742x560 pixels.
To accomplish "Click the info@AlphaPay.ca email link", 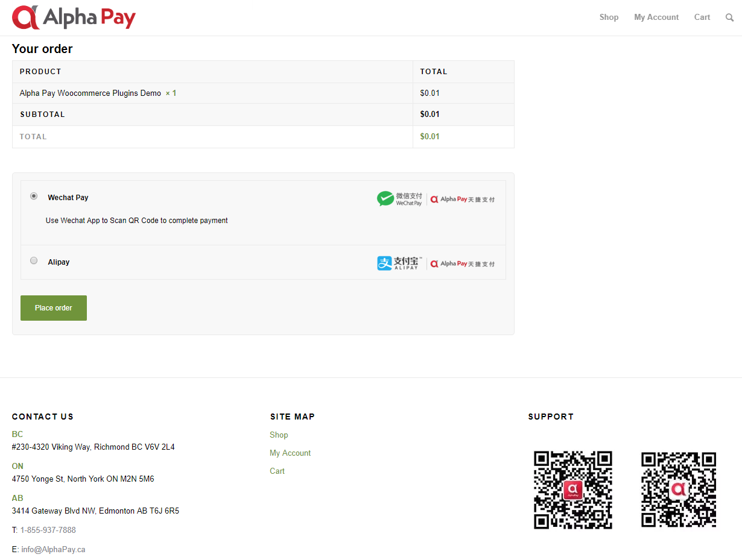I will (53, 549).
